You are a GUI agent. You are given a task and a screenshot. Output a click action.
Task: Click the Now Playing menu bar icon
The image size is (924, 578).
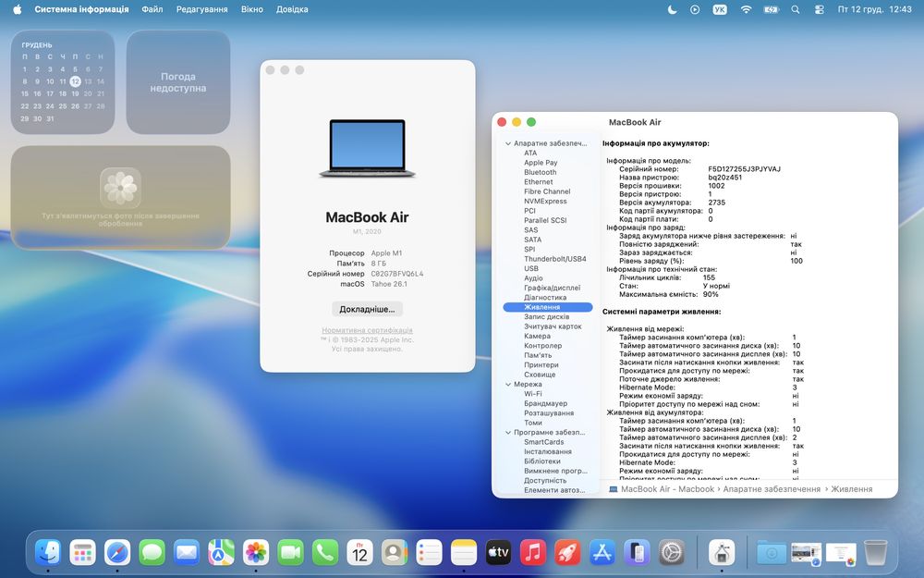tap(696, 9)
